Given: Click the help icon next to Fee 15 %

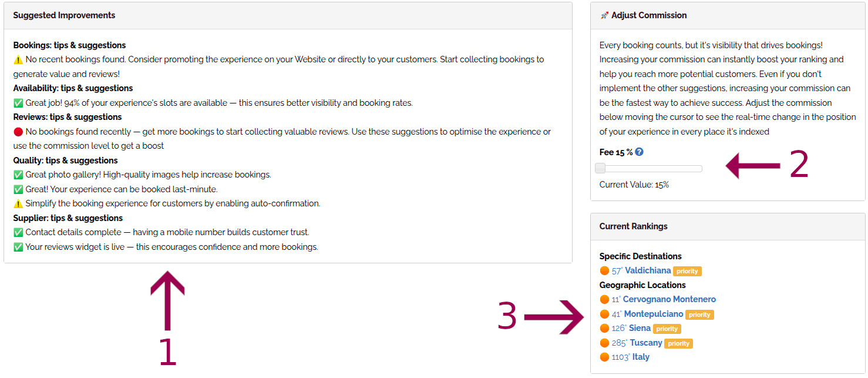Looking at the screenshot, I should click(x=640, y=152).
